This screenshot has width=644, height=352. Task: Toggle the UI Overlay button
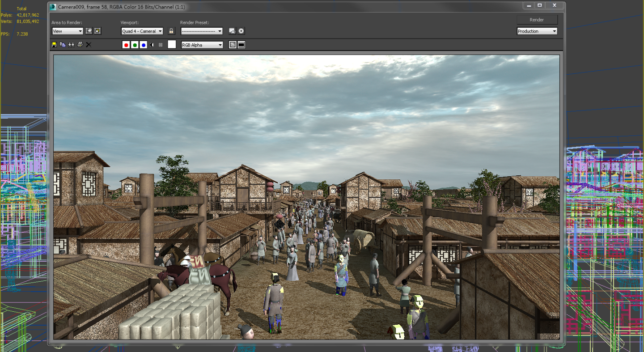(233, 45)
